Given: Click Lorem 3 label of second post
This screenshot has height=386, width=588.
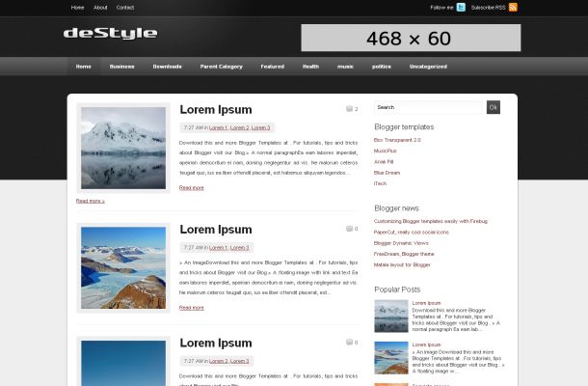Looking at the screenshot, I should tap(240, 247).
